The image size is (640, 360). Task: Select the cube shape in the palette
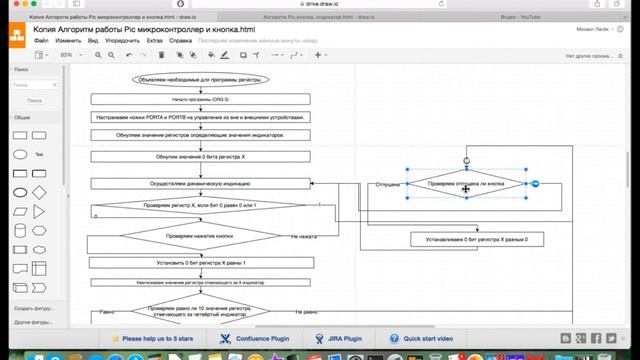pyautogui.click(x=20, y=288)
